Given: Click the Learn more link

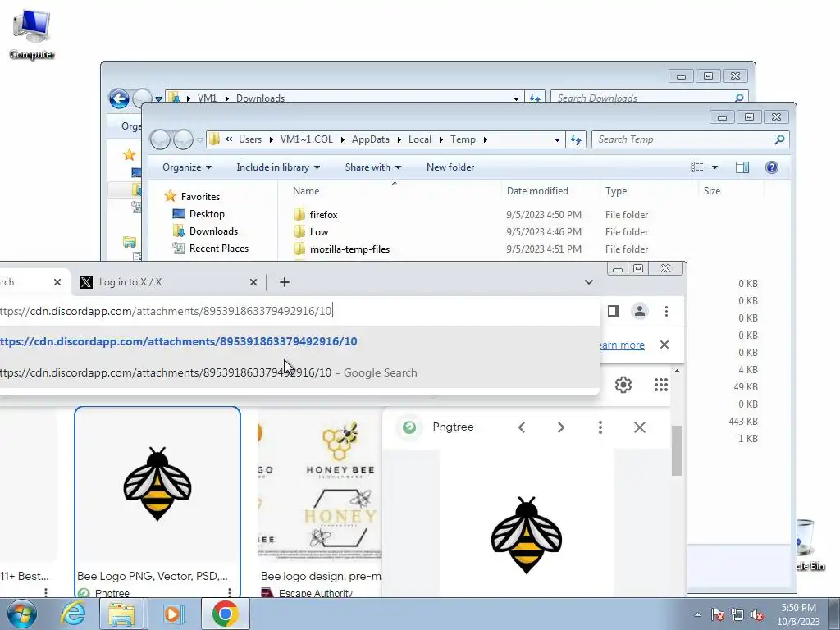Looking at the screenshot, I should pyautogui.click(x=622, y=345).
